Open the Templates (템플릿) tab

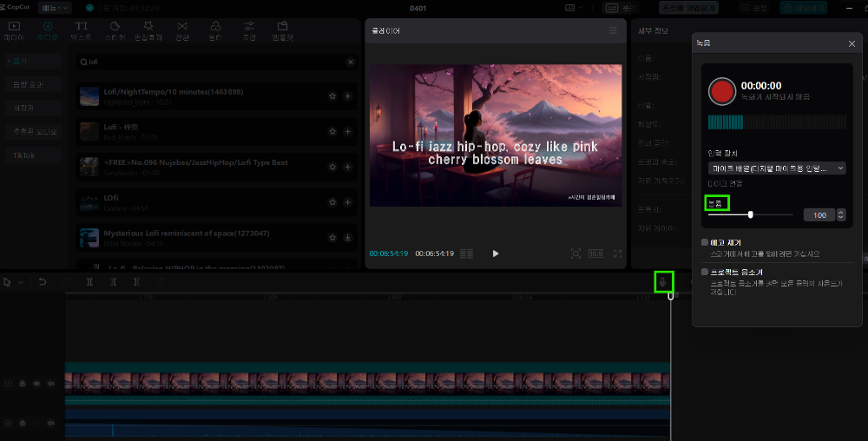pyautogui.click(x=283, y=31)
